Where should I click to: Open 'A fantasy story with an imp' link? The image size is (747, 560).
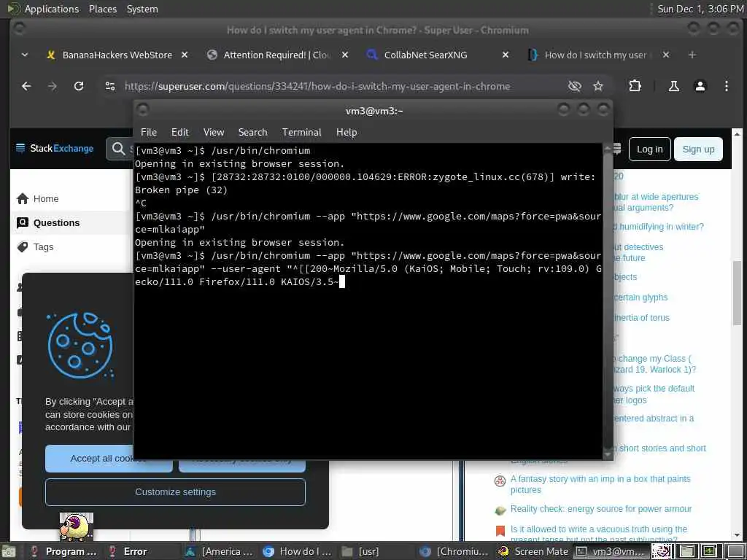coord(600,484)
